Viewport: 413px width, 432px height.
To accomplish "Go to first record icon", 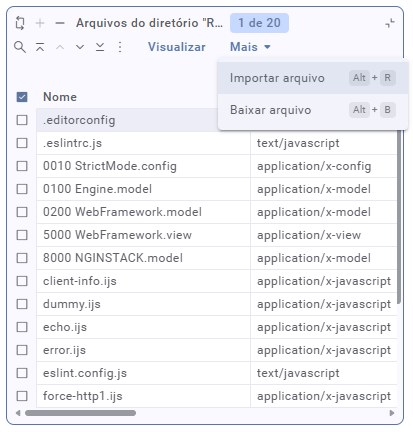I will tap(40, 47).
